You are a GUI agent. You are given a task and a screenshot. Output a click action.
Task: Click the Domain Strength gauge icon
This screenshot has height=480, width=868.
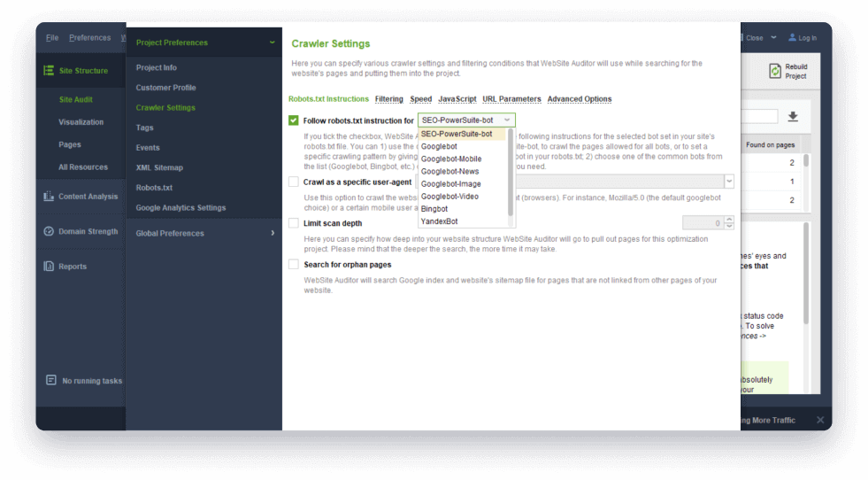[x=49, y=231]
